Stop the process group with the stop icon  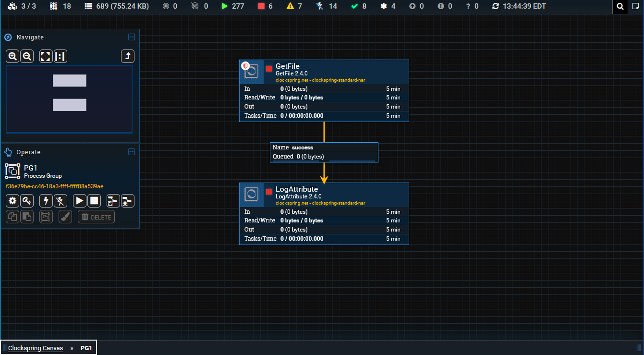94,201
